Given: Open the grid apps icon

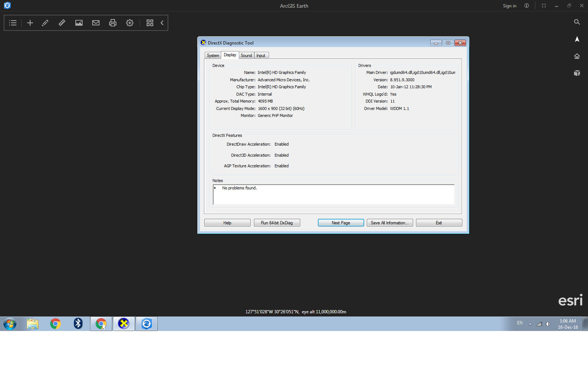Looking at the screenshot, I should [x=150, y=23].
